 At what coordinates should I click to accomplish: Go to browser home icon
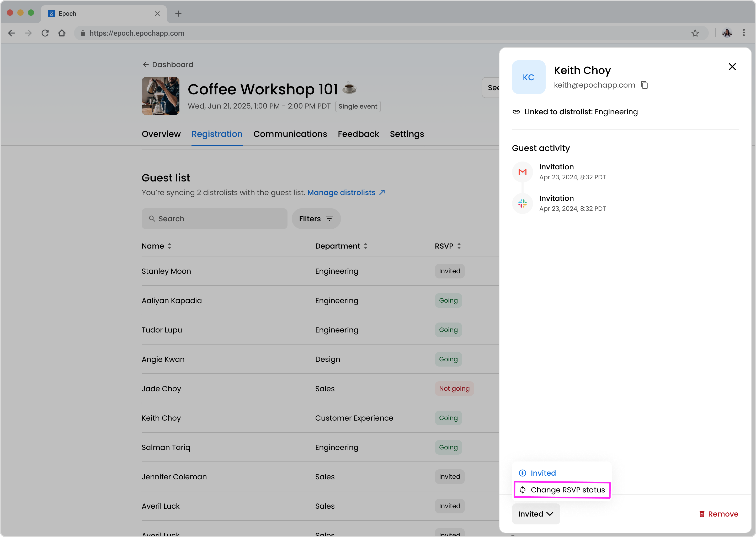tap(62, 33)
